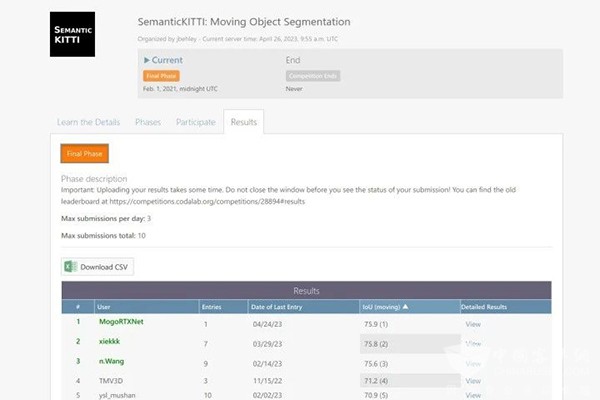Screen dimensions: 600x400
Task: Click the Competition Ends badge
Action: [311, 76]
